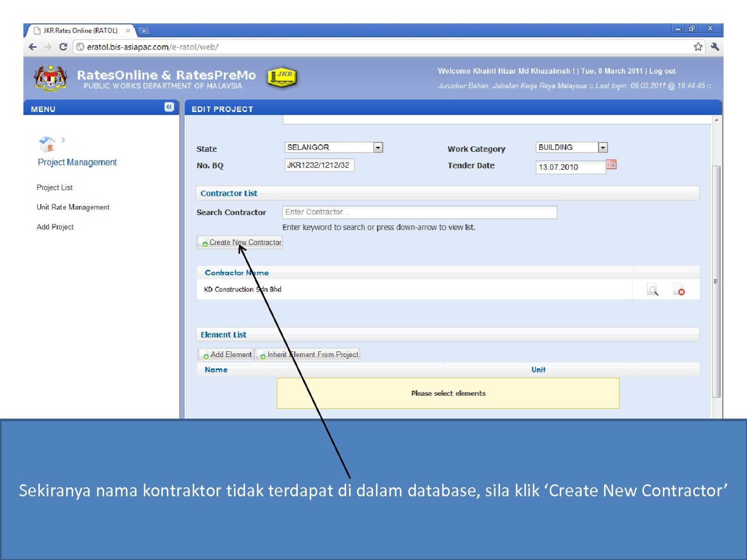Click the browser address bar

click(383, 47)
